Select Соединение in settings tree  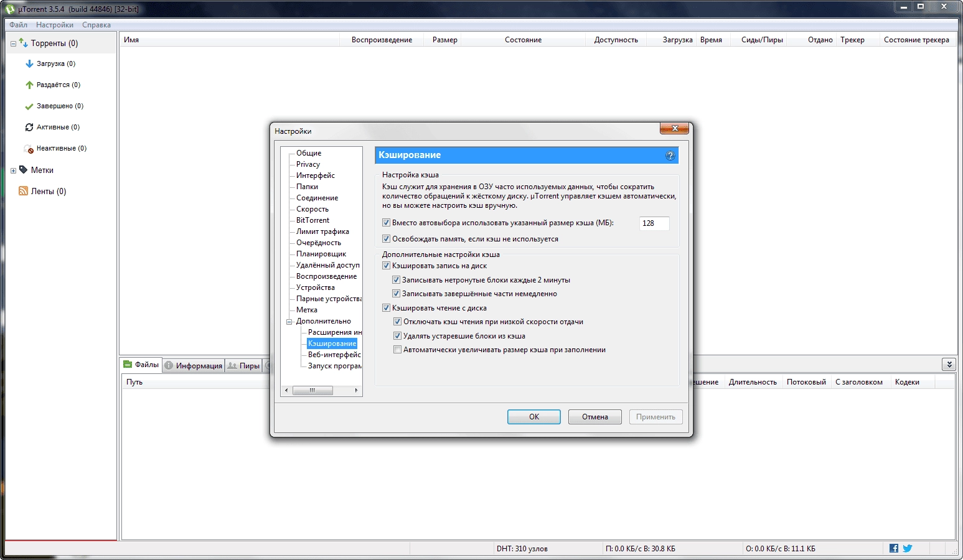pyautogui.click(x=317, y=198)
